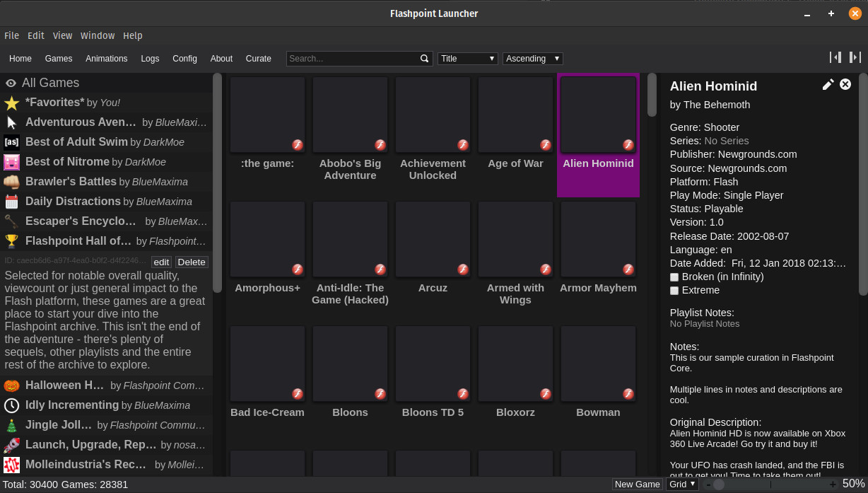Click the All Games eye icon
The height and width of the screenshot is (493, 868).
[11, 83]
